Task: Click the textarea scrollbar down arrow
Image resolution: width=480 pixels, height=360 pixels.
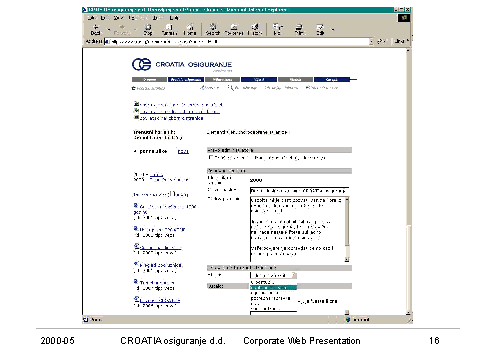Action: 347,259
